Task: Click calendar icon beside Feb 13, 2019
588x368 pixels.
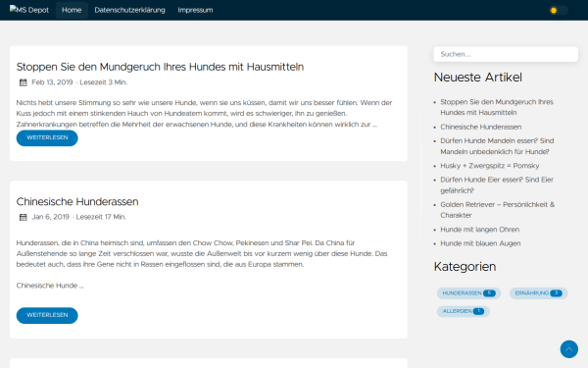Action: (24, 82)
